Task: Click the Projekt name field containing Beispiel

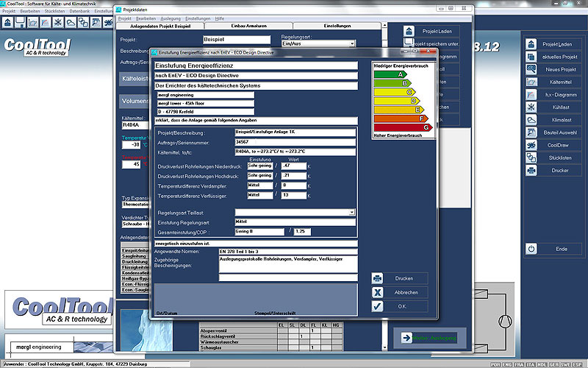Action: point(237,40)
